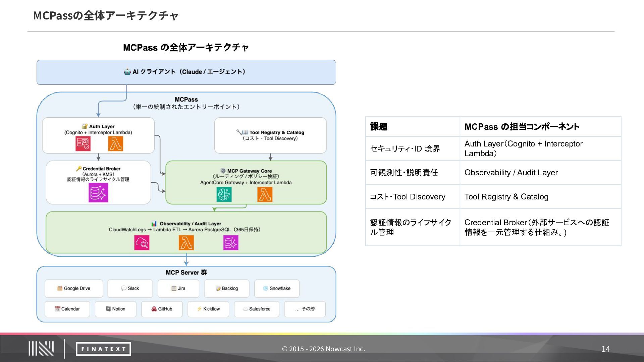Click the Cognito icon in Auth Layer
644x362 pixels.
pyautogui.click(x=83, y=144)
